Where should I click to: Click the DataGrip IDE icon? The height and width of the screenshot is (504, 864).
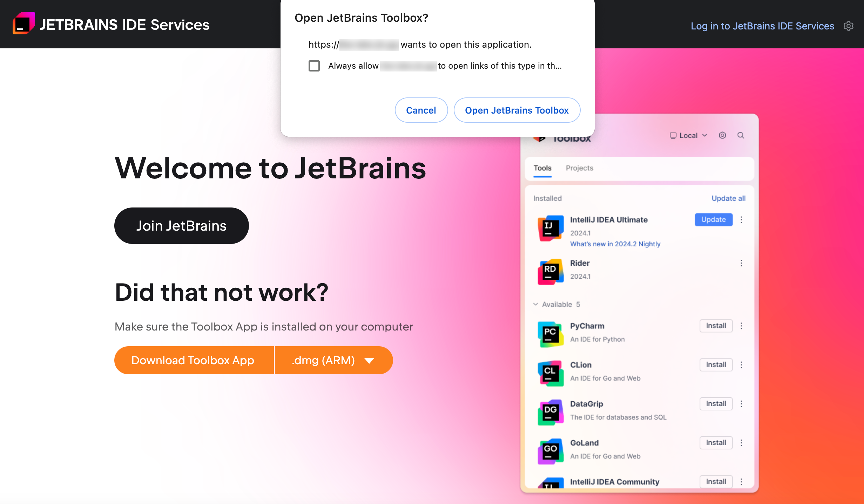(x=550, y=409)
